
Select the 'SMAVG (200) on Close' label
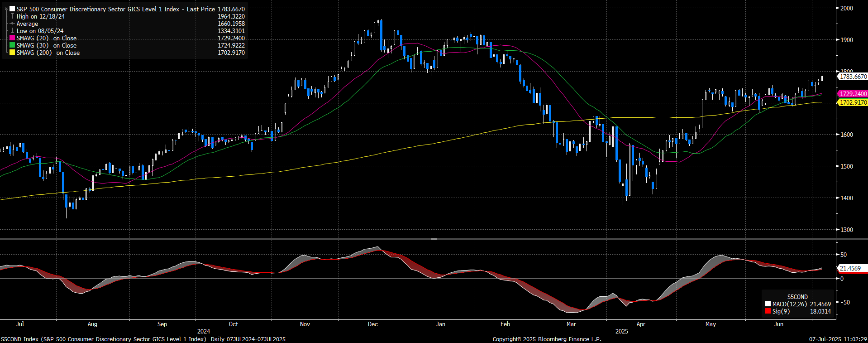[48, 53]
